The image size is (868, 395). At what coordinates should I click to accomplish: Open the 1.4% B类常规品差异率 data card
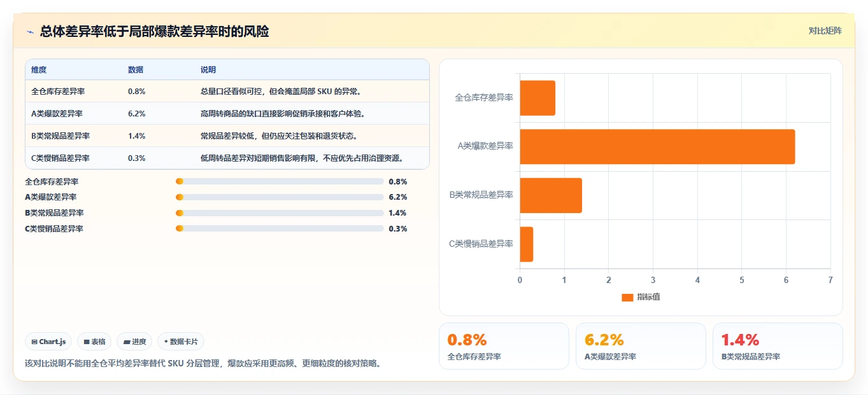pyautogui.click(x=778, y=346)
